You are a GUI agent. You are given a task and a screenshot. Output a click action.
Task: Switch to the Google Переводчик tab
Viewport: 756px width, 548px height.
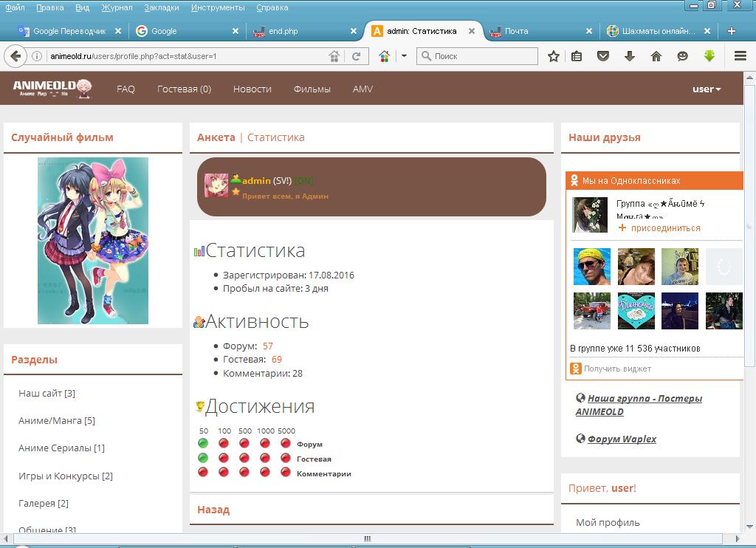[69, 31]
